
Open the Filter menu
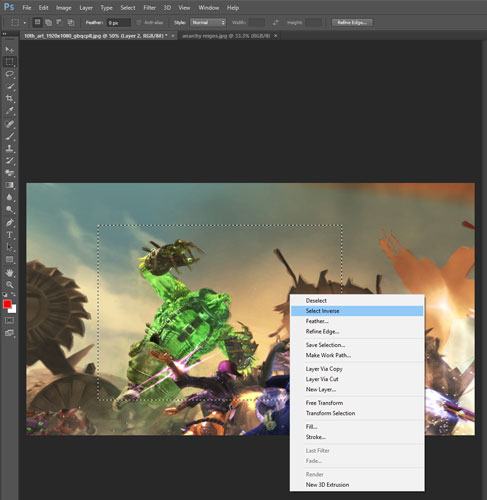(149, 8)
